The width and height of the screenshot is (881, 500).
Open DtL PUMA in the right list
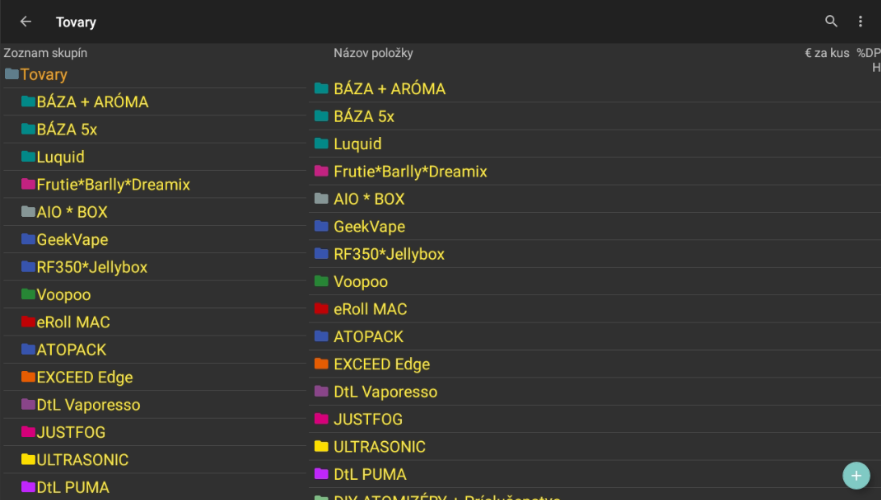tap(370, 475)
